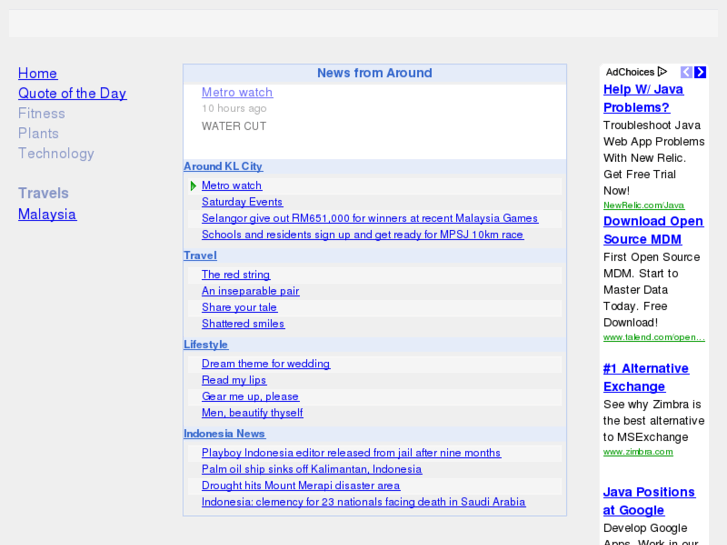727x545 pixels.
Task: Open the Metro watch headline preview link
Action: pos(237,92)
